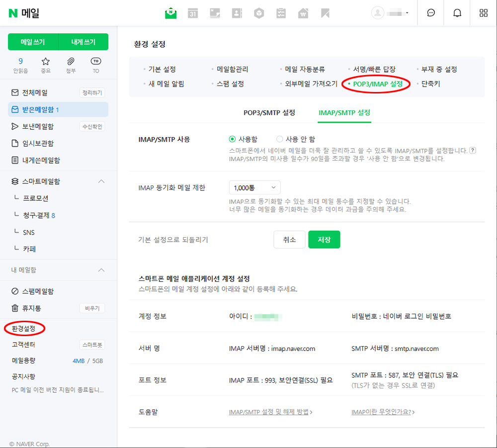Screen dimensions: 497x448
Task: Open the account profile dropdown arrow
Action: [x=408, y=13]
